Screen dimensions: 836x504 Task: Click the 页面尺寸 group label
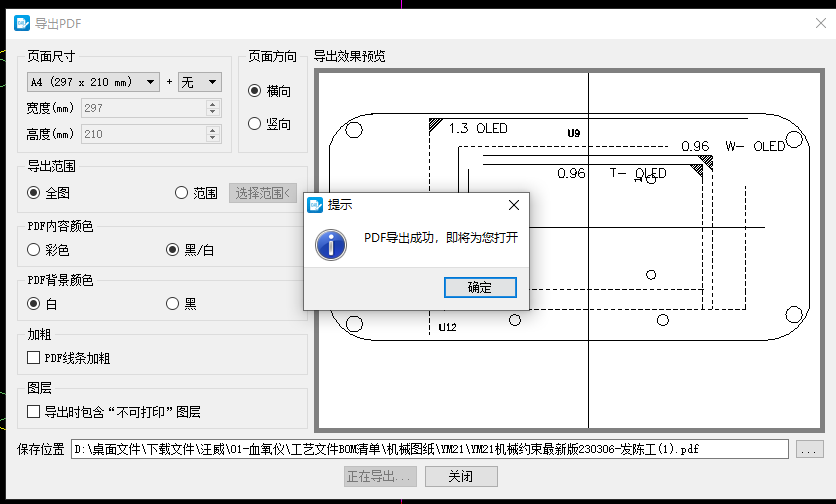coord(51,56)
